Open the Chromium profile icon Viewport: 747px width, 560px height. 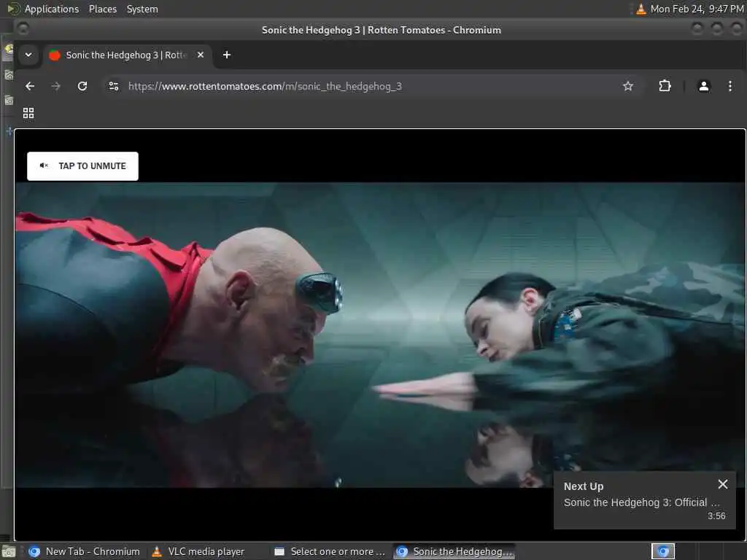tap(704, 86)
